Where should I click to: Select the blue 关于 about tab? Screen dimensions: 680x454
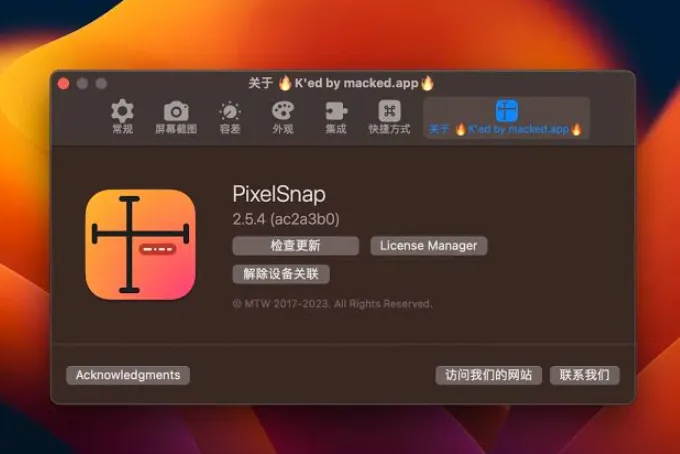click(x=506, y=118)
